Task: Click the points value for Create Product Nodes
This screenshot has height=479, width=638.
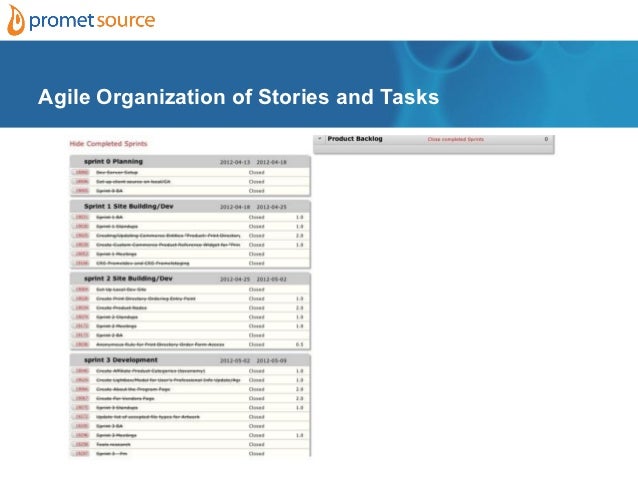Action: pyautogui.click(x=299, y=308)
